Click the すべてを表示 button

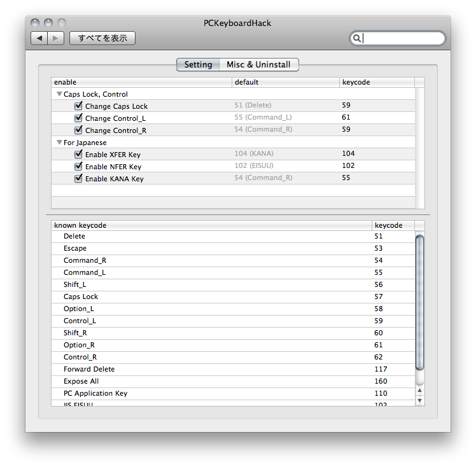(x=102, y=38)
